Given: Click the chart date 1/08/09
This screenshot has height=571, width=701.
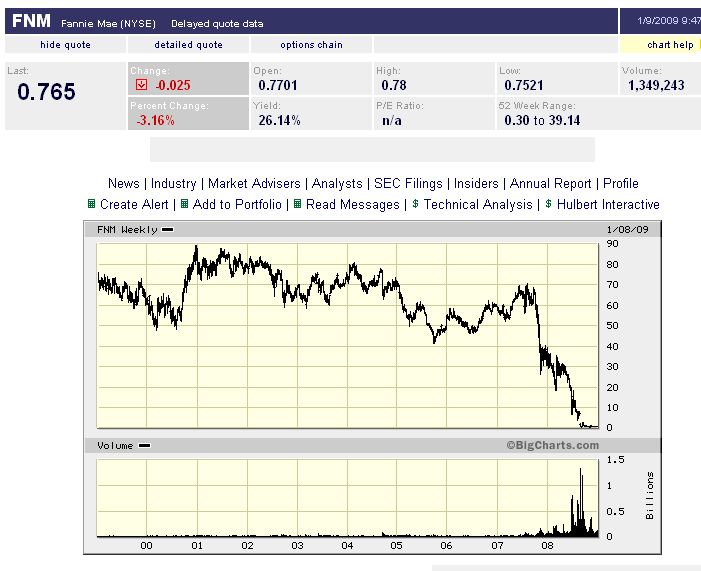Looking at the screenshot, I should [x=627, y=230].
